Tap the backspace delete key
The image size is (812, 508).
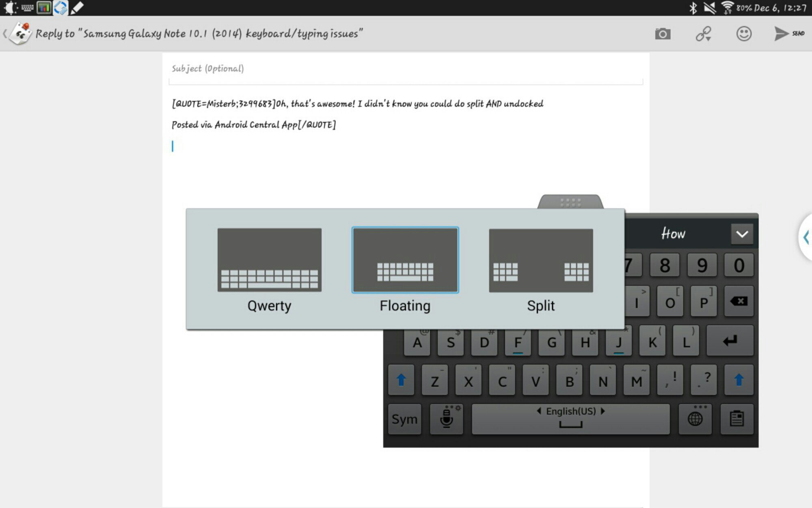[739, 301]
